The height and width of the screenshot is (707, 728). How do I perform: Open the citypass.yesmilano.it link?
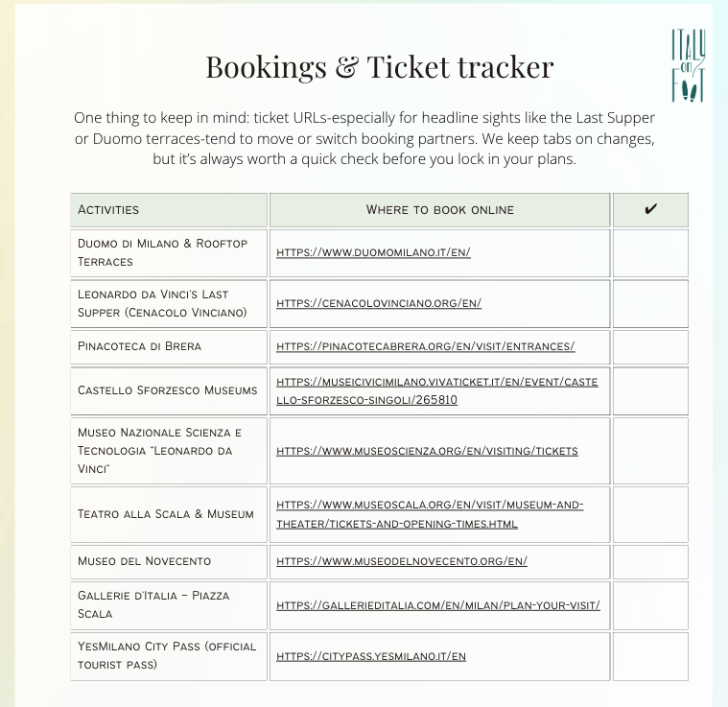point(371,657)
